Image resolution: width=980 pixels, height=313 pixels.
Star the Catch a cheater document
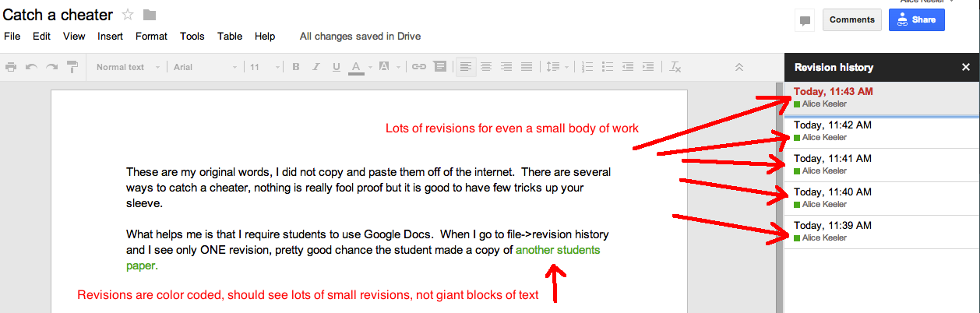coord(128,15)
